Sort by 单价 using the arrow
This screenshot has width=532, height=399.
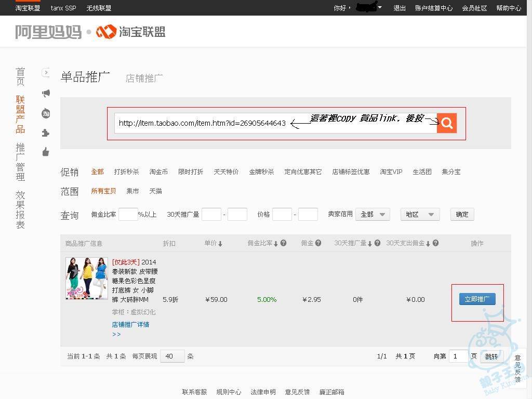tap(220, 244)
